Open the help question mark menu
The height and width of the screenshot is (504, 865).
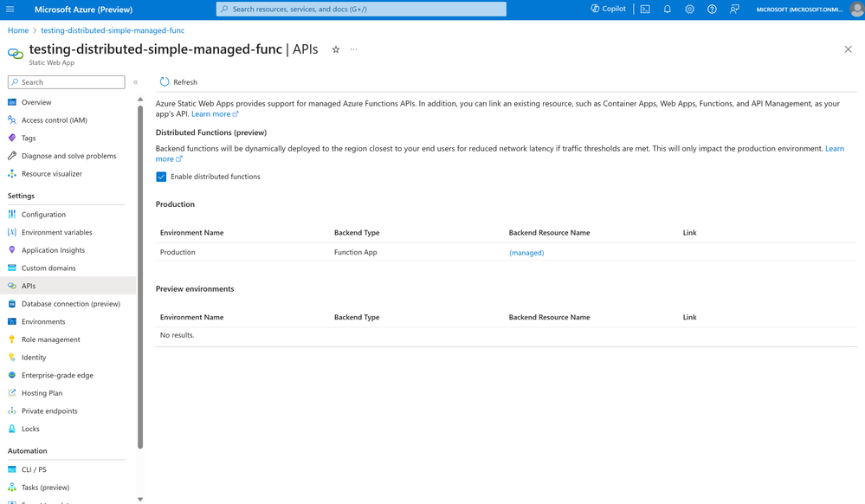click(x=712, y=10)
